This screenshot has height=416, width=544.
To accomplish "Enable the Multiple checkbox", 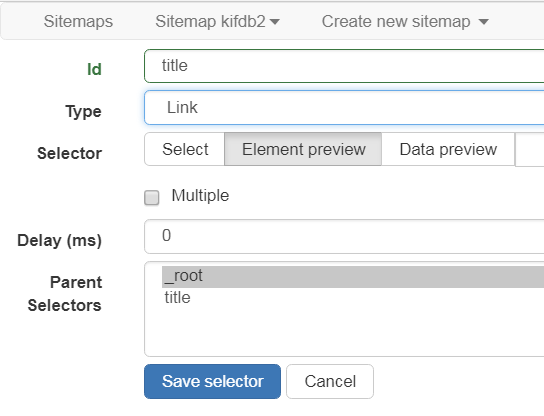I will pos(152,197).
